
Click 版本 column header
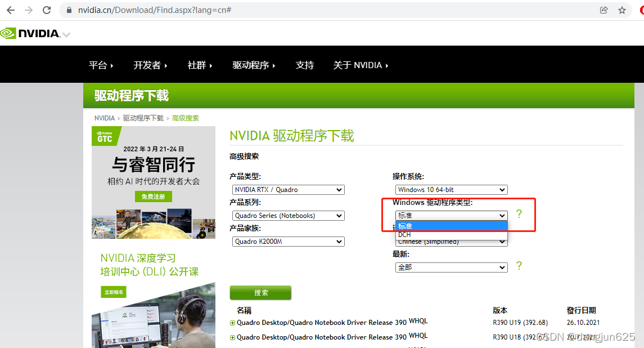coord(500,311)
